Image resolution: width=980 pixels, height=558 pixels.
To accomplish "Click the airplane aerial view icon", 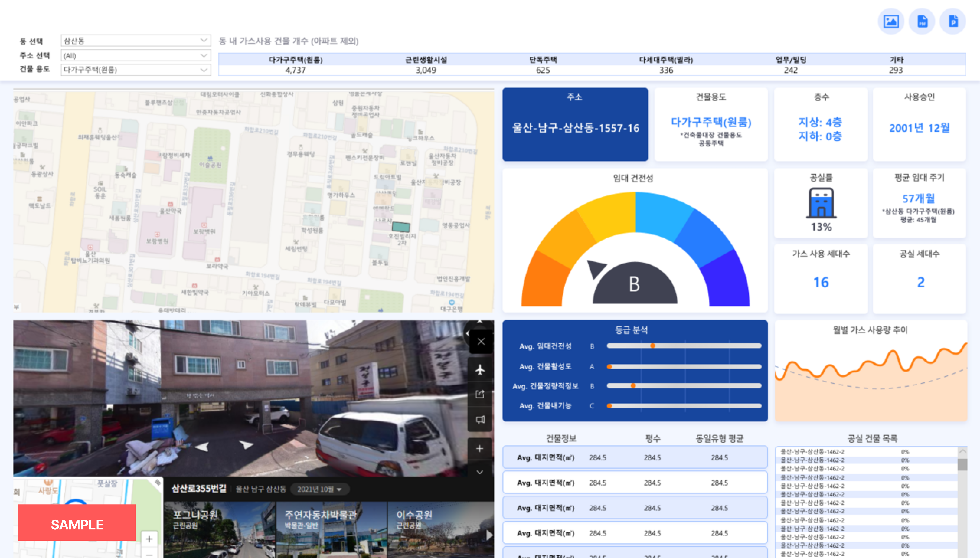I will pos(480,370).
